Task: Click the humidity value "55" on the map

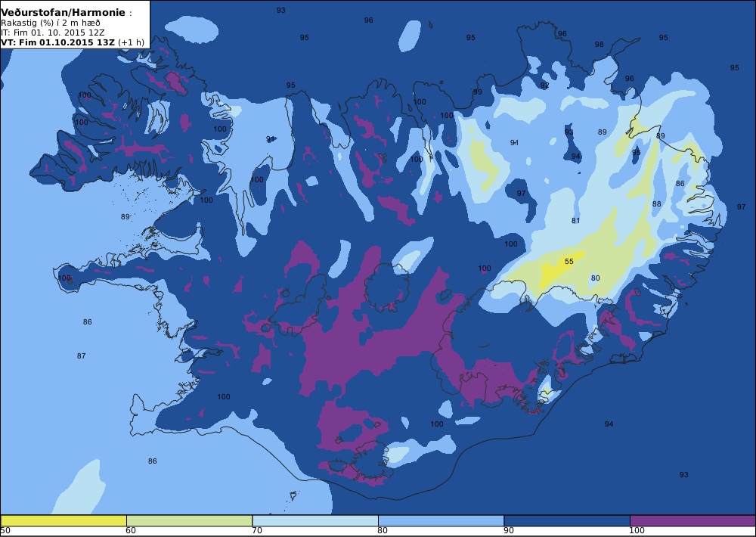Action: coord(569,262)
